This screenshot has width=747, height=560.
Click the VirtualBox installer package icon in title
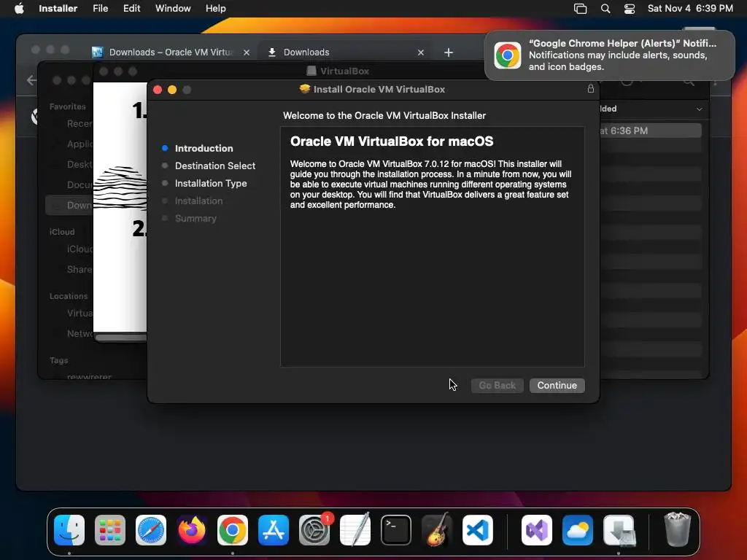305,89
